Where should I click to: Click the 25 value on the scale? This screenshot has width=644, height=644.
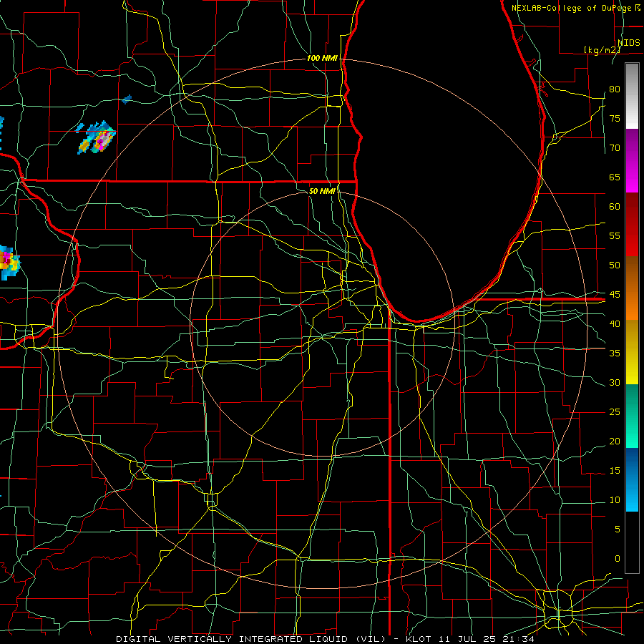[x=615, y=411]
